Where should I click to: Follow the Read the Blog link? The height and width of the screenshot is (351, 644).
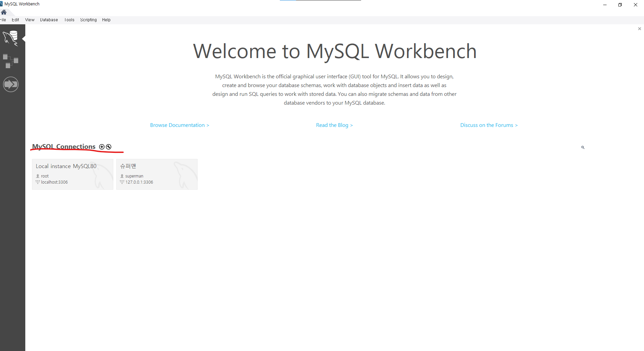click(x=334, y=125)
